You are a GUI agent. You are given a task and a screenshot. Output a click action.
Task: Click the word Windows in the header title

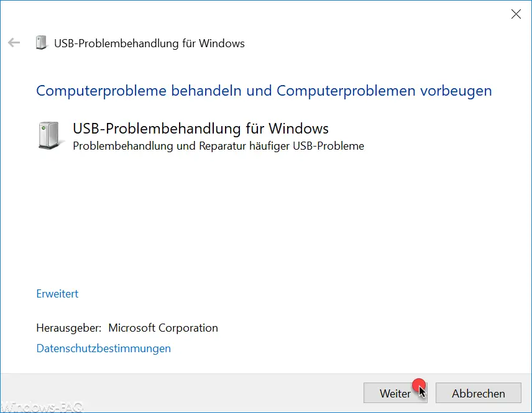(221, 43)
